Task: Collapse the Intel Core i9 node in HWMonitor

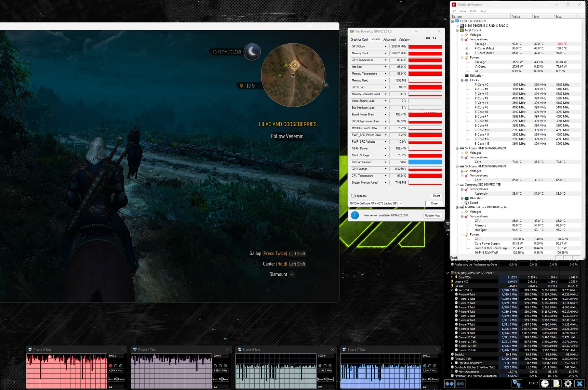Action: 457,30
